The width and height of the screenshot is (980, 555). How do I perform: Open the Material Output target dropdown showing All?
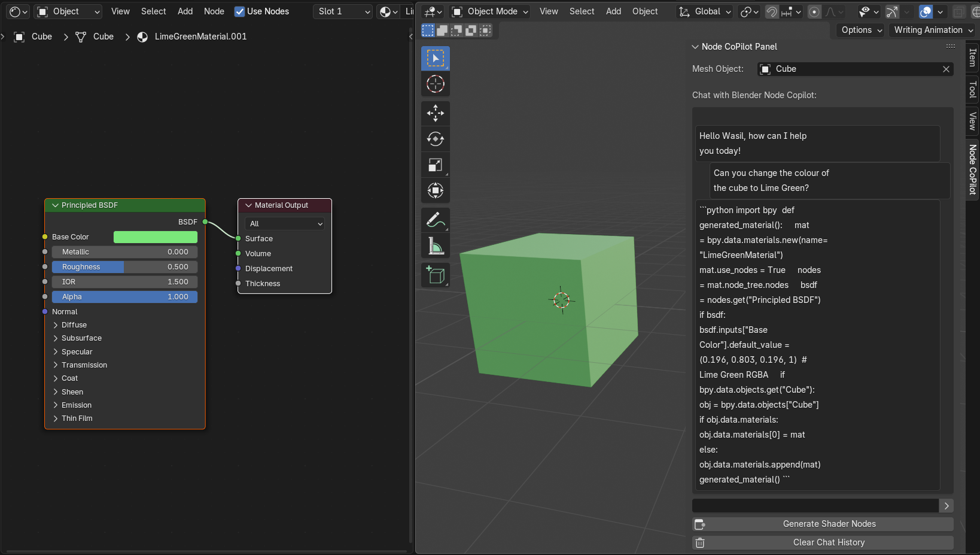pos(285,224)
